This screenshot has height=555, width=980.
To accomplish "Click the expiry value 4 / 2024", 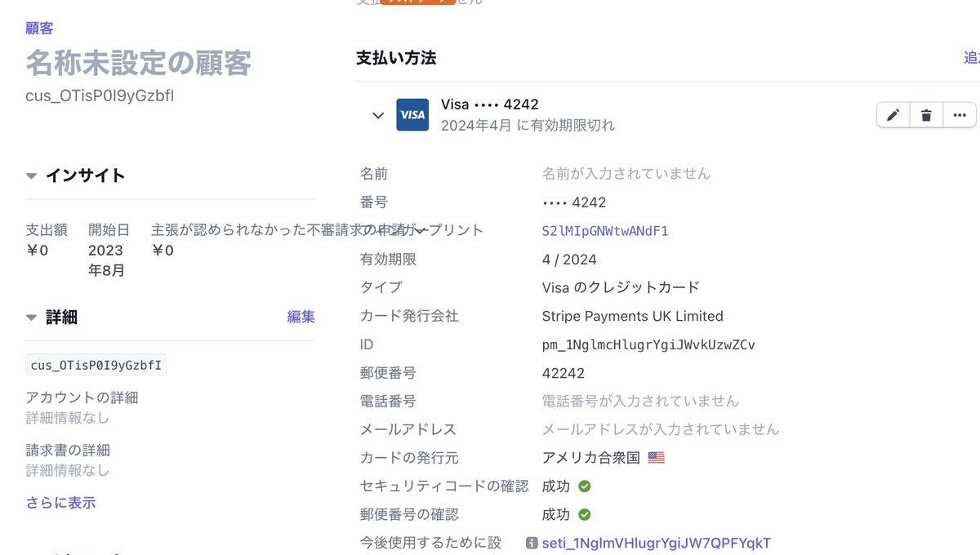I will (569, 260).
